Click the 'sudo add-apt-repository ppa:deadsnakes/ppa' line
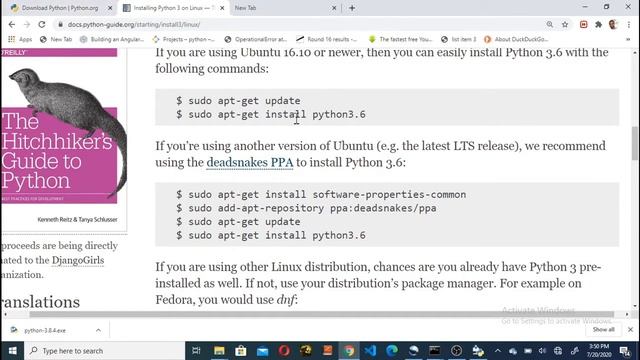 pos(306,208)
